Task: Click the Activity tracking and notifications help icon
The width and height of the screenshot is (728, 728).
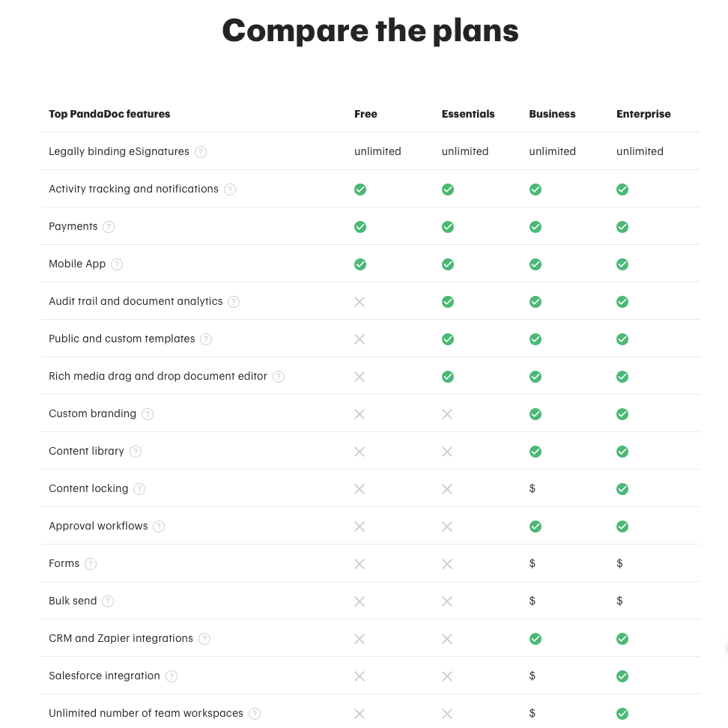Action: point(230,189)
